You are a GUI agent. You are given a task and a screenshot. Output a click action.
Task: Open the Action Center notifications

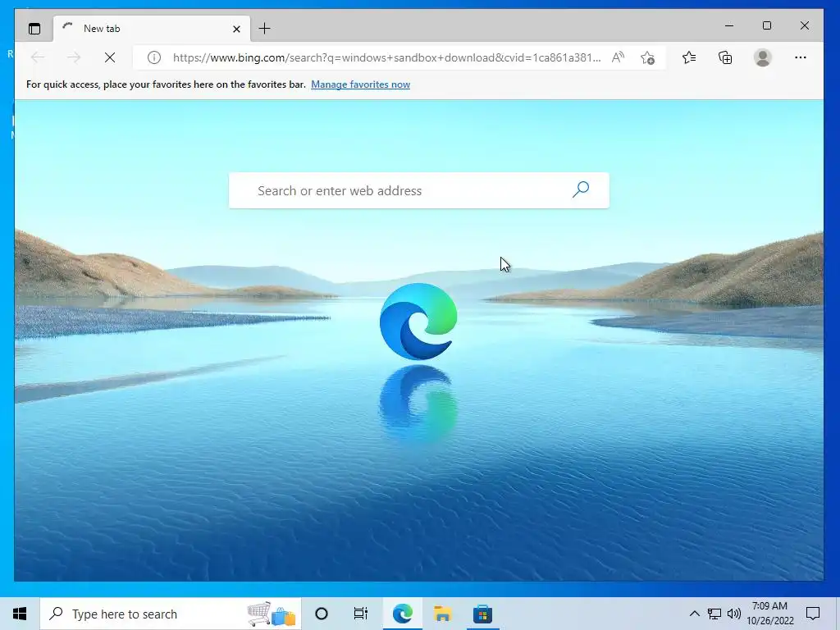[x=813, y=614]
